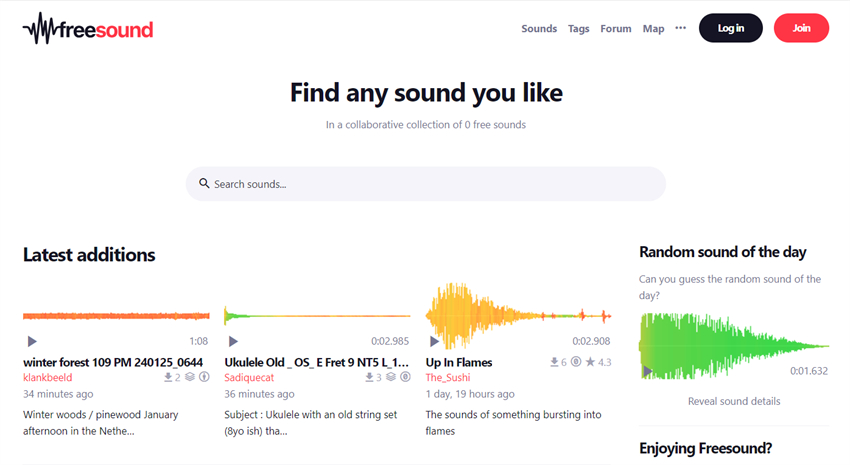850x465 pixels.
Task: Click '1 day, 19 hours ago' text
Action: (x=470, y=394)
